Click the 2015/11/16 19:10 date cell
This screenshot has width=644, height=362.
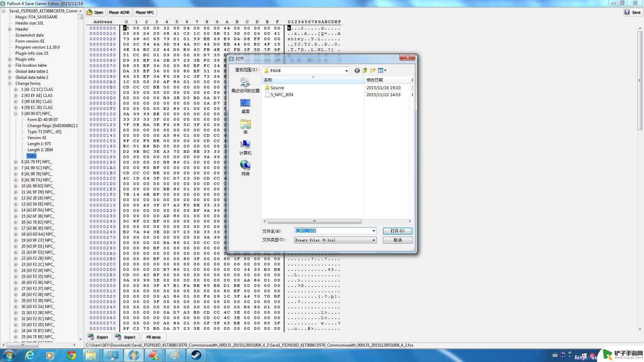tap(383, 87)
